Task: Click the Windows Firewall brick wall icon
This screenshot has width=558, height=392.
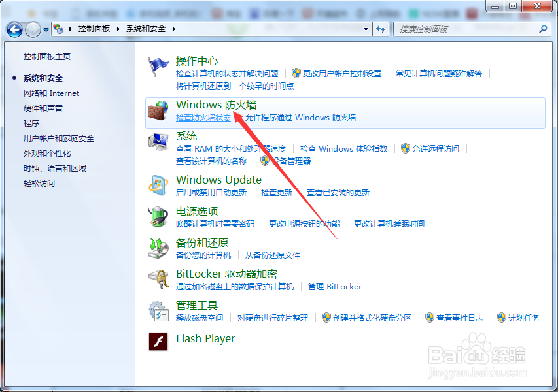Action: [158, 110]
